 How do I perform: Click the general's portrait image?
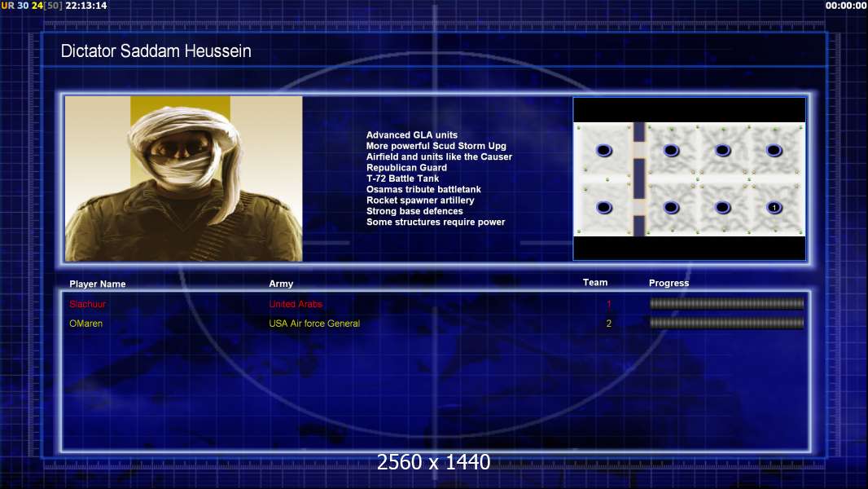[184, 178]
